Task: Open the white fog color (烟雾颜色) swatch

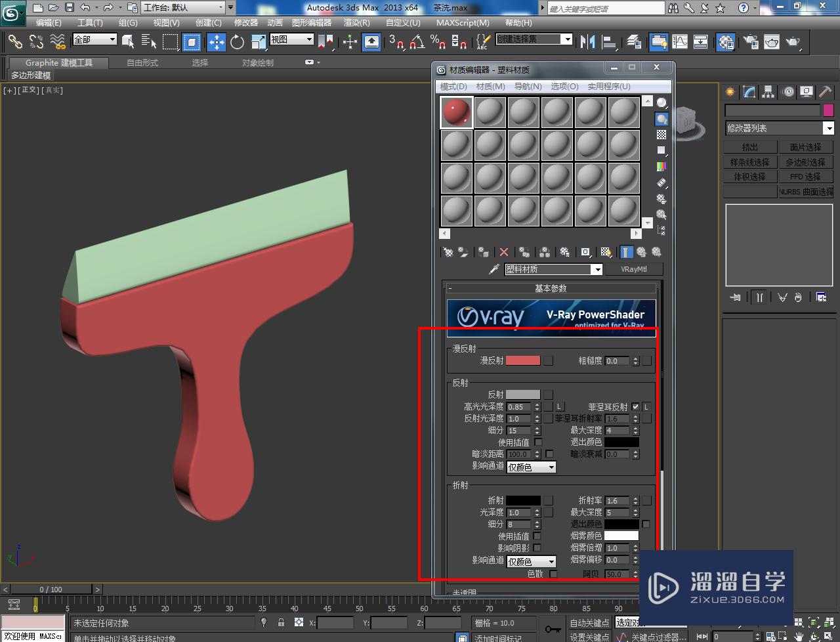Action: click(x=621, y=536)
